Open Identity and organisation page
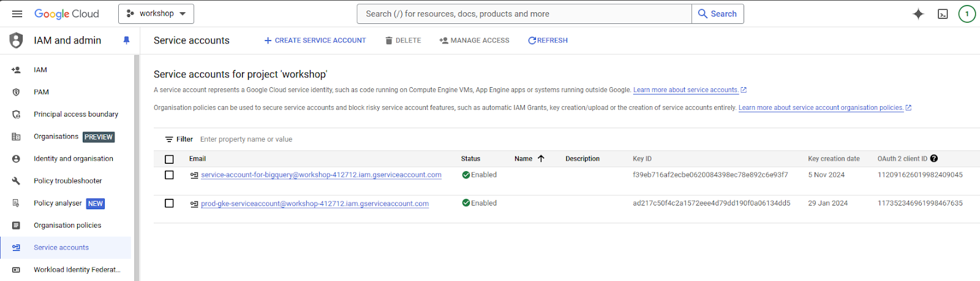 [73, 159]
